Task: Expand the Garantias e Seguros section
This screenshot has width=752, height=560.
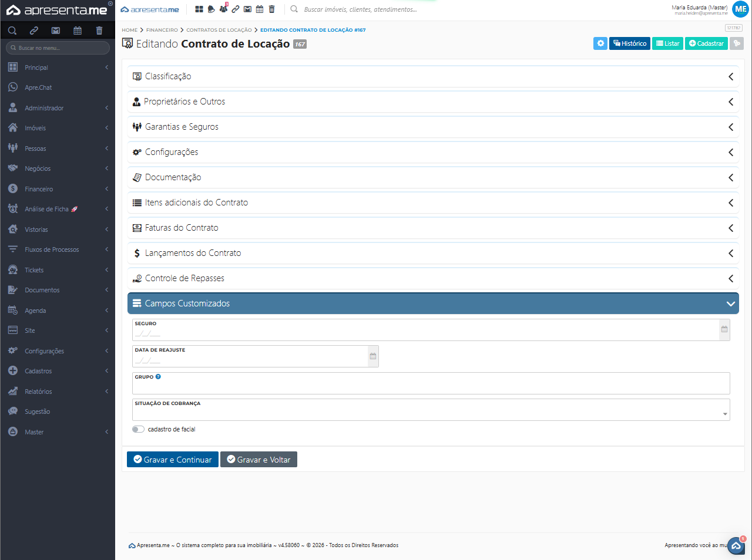Action: click(x=432, y=127)
